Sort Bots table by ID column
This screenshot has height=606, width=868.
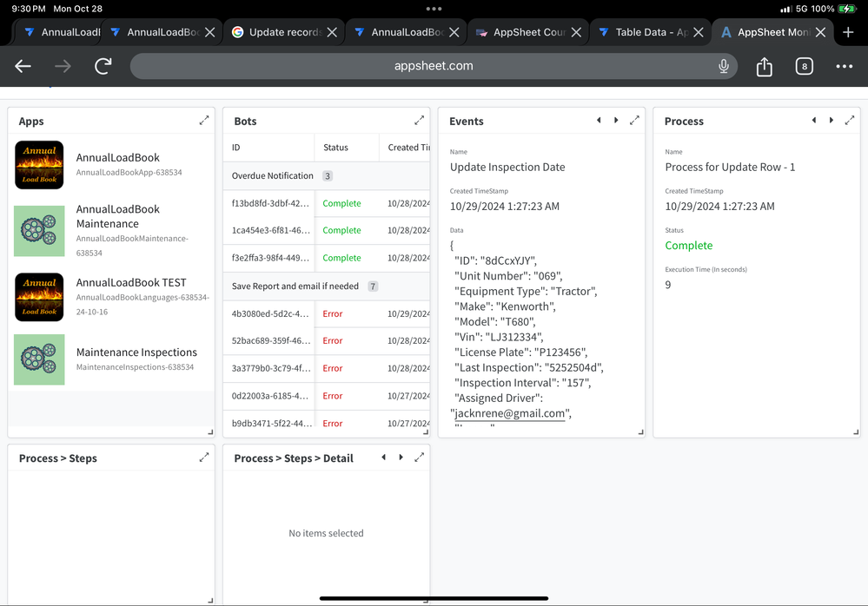268,148
